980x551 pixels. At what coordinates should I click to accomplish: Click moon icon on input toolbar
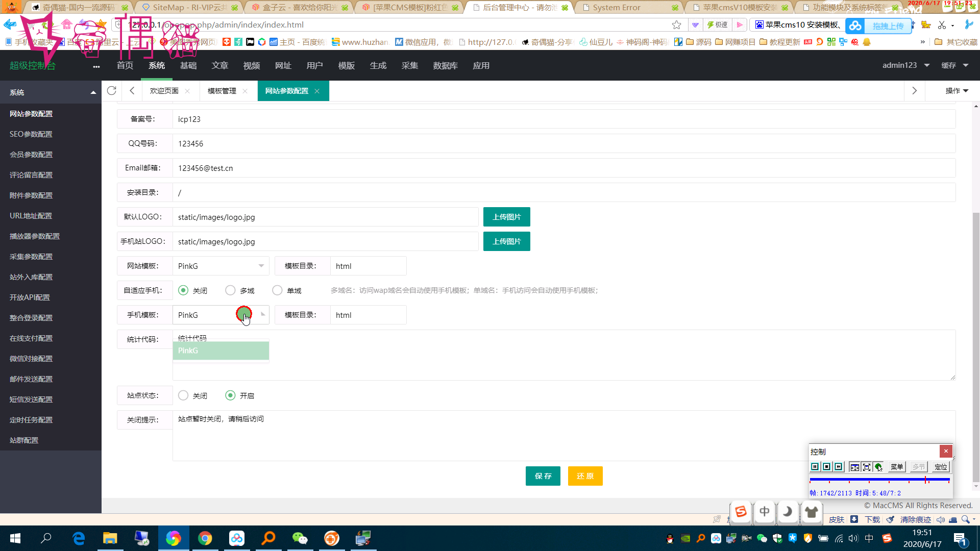pyautogui.click(x=788, y=511)
